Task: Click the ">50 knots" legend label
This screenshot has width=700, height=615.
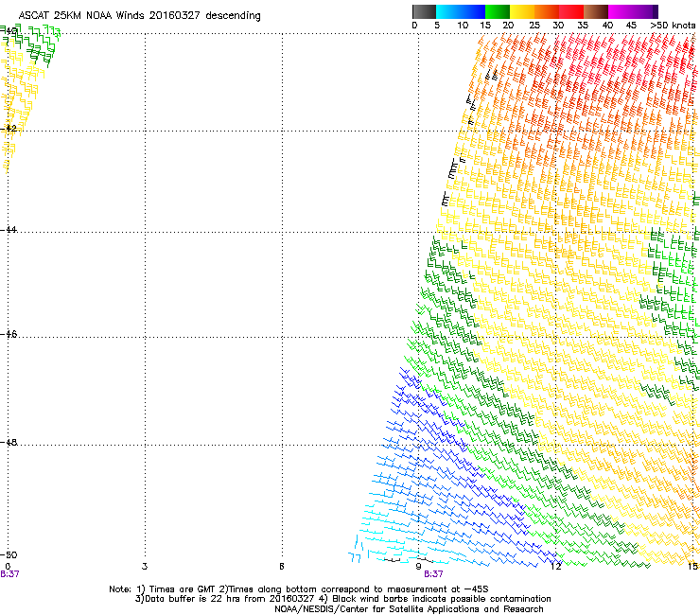Action: [673, 26]
